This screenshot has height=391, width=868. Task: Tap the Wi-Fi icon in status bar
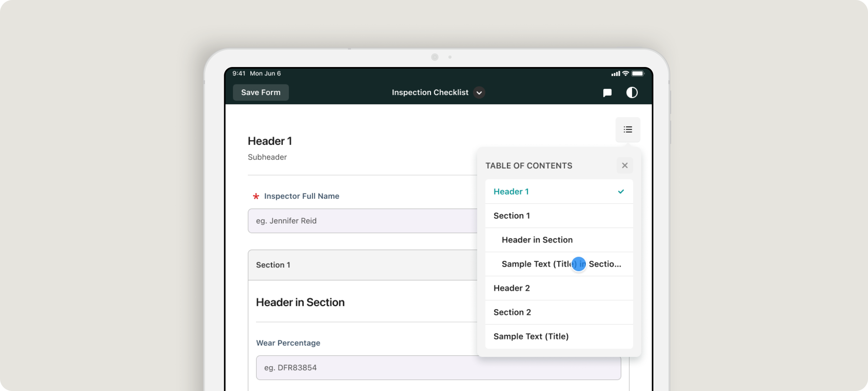coord(625,74)
